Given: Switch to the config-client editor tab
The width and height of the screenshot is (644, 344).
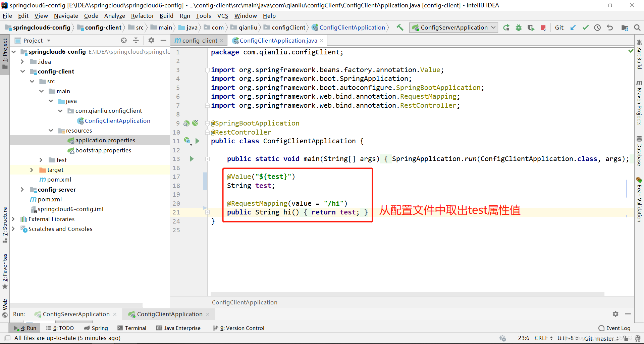Looking at the screenshot, I should coord(200,41).
